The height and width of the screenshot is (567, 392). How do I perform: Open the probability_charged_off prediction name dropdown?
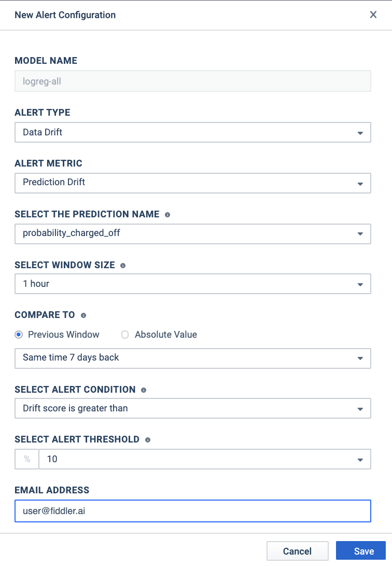coord(192,234)
